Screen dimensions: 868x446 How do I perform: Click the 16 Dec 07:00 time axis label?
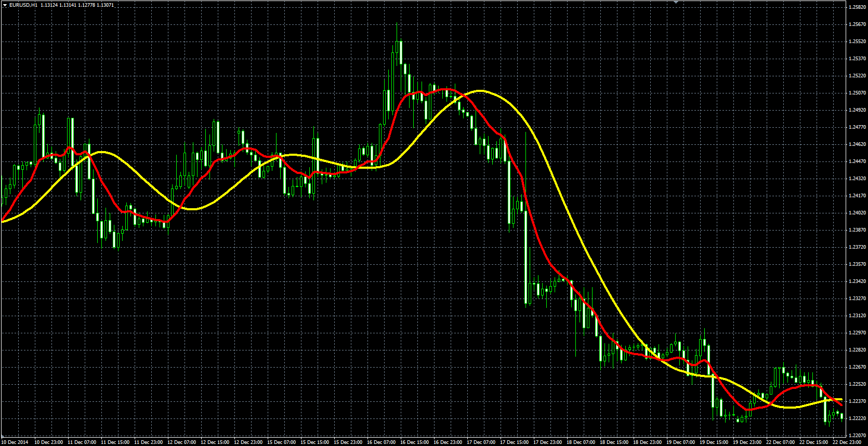(382, 442)
